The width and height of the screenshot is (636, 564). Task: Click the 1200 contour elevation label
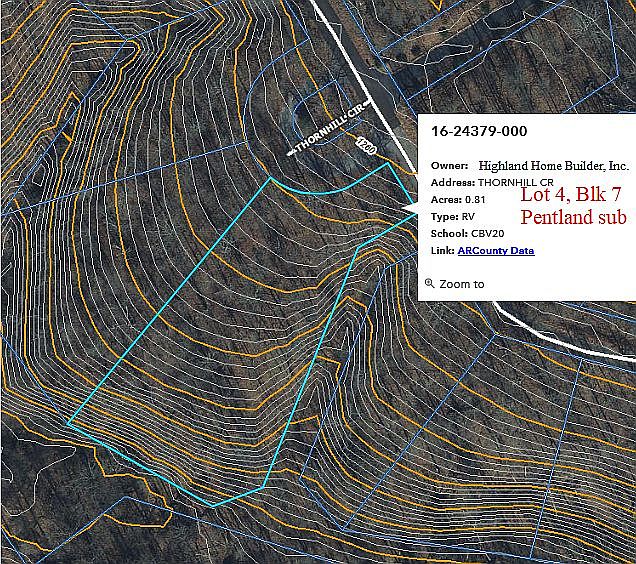(367, 146)
